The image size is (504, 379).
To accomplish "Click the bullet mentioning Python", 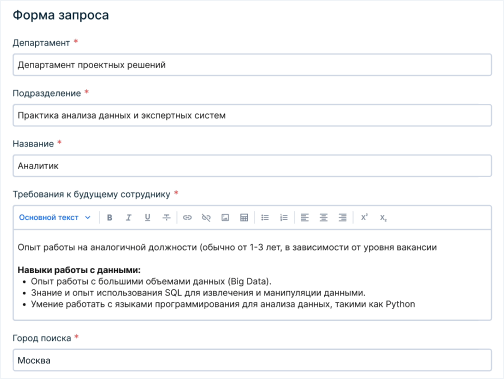I will point(223,304).
